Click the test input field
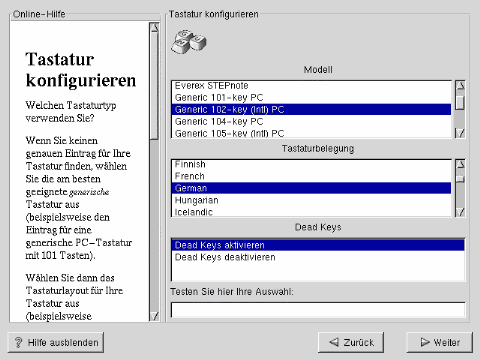 coord(318,310)
